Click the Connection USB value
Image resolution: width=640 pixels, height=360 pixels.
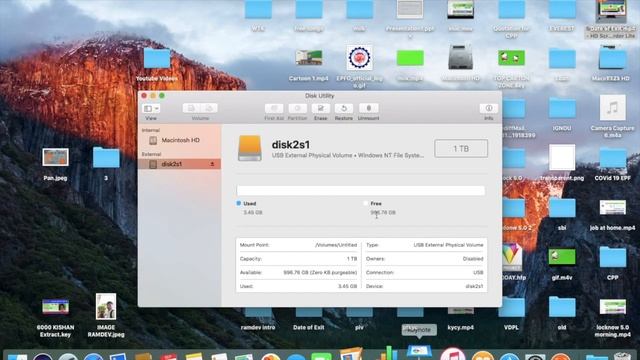pos(478,272)
